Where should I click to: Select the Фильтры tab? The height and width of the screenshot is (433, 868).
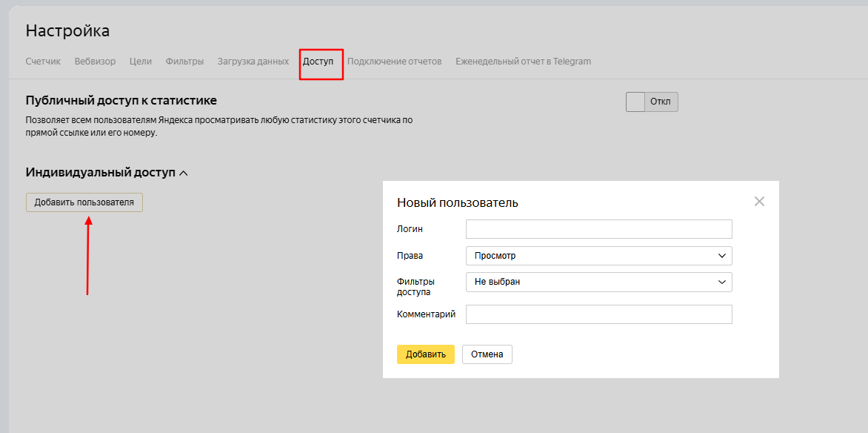click(184, 62)
